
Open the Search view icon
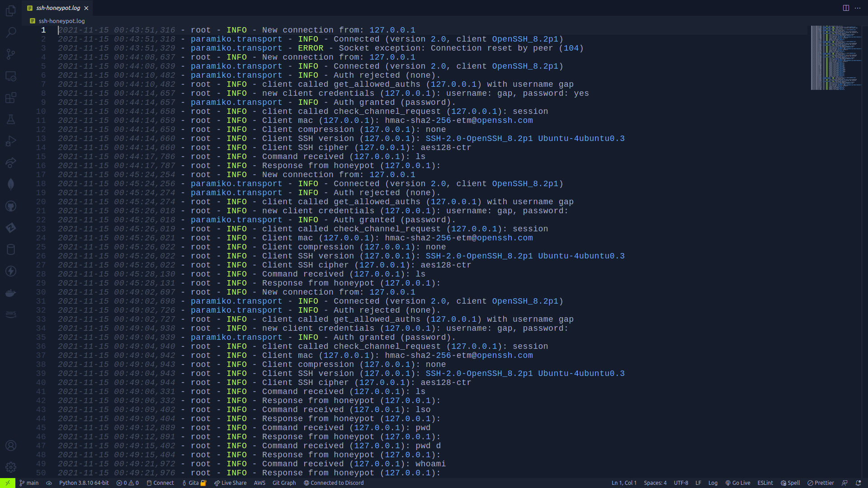pos(11,33)
